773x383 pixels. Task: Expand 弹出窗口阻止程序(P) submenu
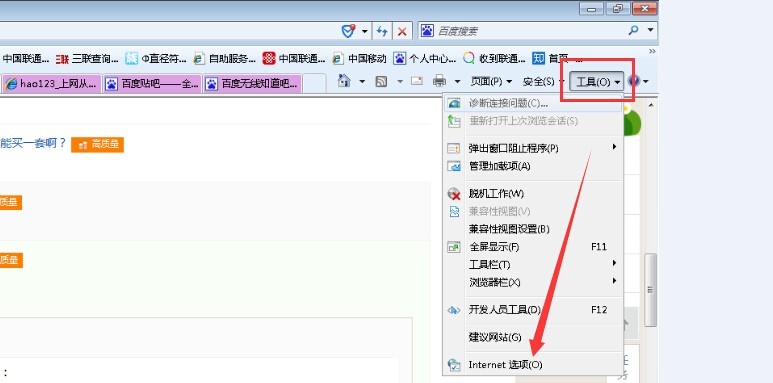tap(533, 148)
